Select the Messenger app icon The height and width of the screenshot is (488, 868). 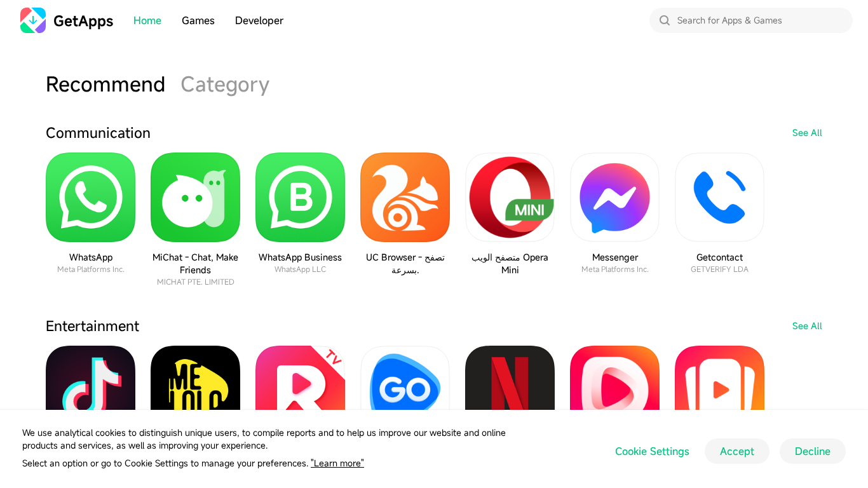point(614,197)
